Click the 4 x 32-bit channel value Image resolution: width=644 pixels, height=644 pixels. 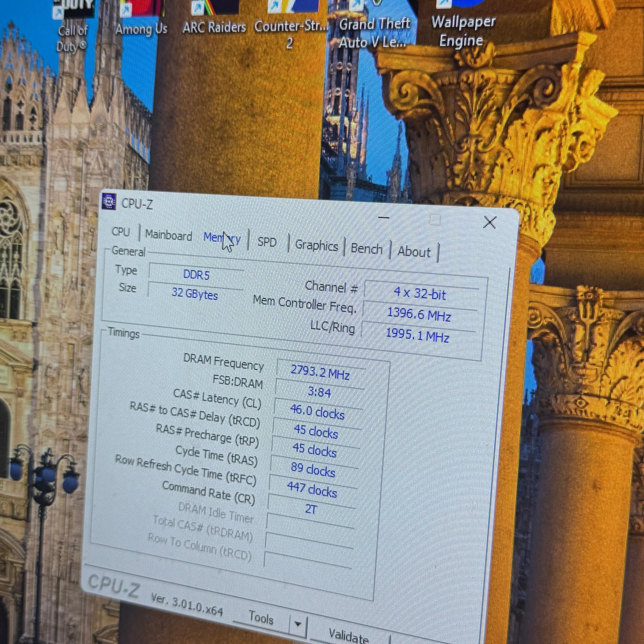[420, 294]
